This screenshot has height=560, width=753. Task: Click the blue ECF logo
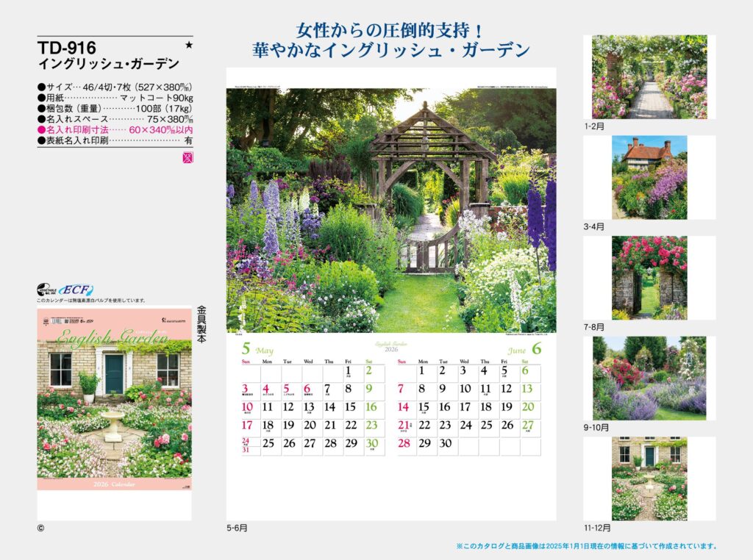[x=79, y=290]
